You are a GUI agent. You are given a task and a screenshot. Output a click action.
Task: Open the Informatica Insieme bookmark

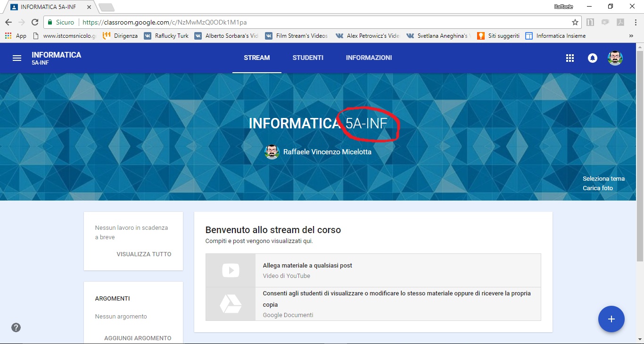click(555, 36)
